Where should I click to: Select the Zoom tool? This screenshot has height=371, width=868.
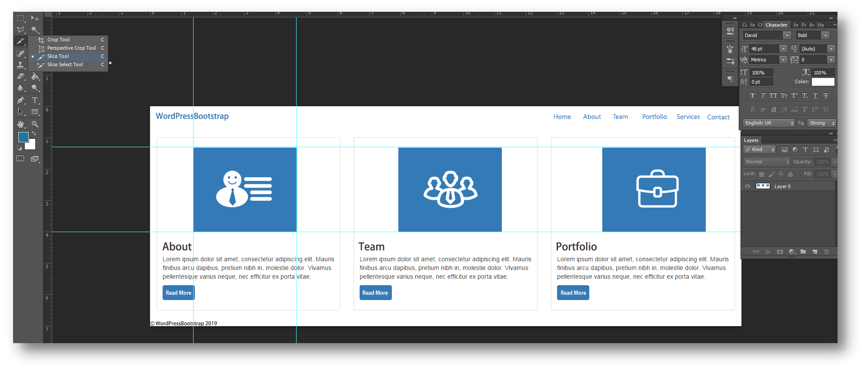click(x=35, y=124)
